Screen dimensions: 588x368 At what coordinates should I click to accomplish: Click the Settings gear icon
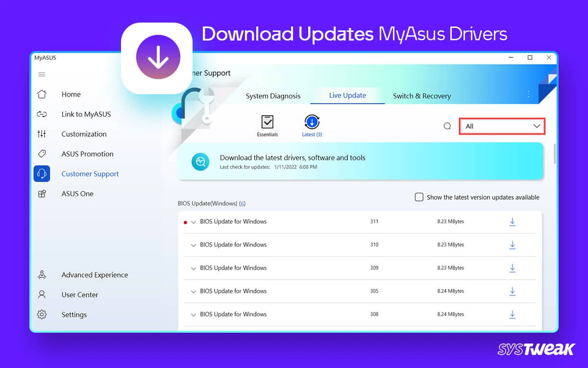(x=42, y=315)
